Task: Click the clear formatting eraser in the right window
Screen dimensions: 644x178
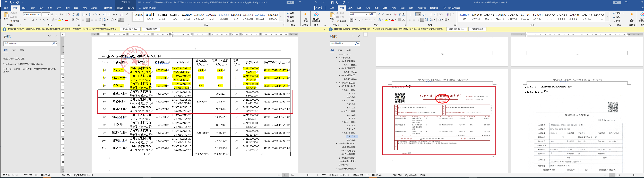Action: [396, 14]
